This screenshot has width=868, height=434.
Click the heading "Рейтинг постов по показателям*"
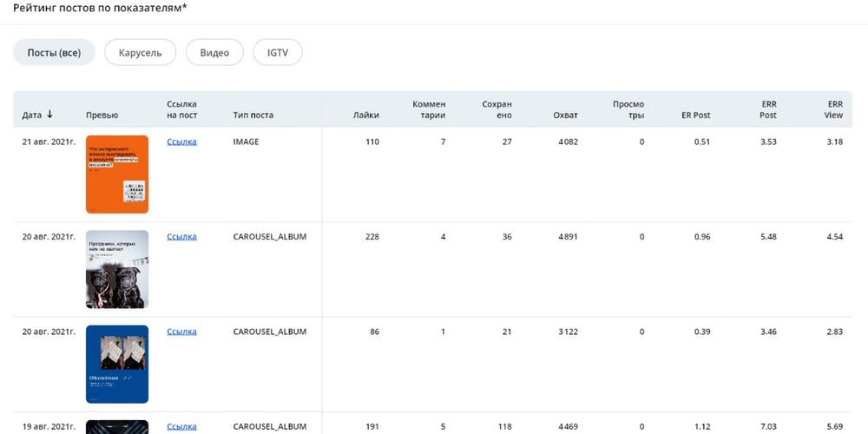click(100, 8)
